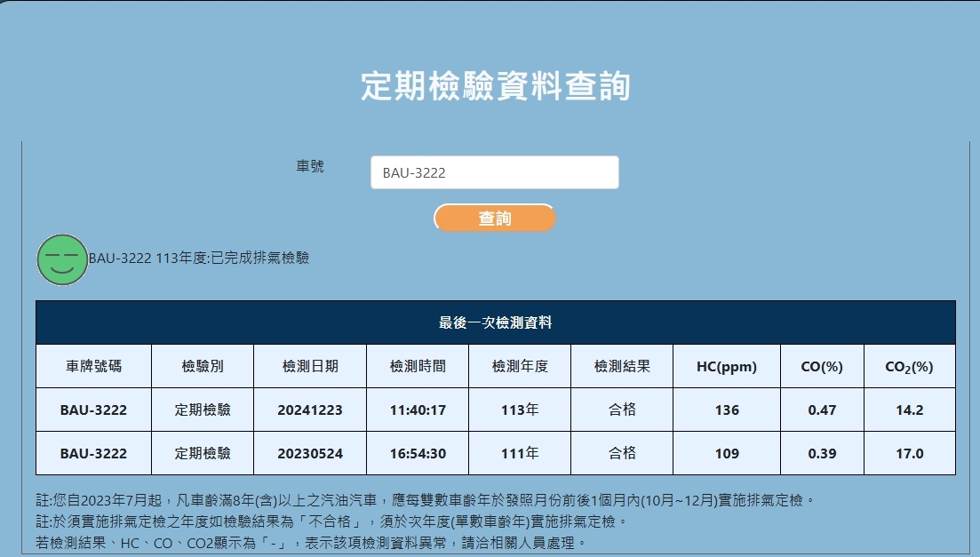This screenshot has height=557, width=980.
Task: Click the 定期檢驗資料查詢 page title
Action: click(496, 87)
